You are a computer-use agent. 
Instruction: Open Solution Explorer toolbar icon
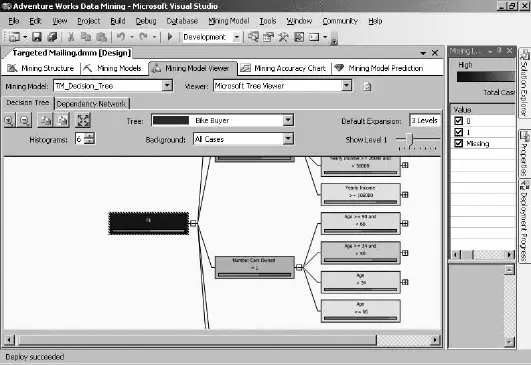tap(253, 37)
